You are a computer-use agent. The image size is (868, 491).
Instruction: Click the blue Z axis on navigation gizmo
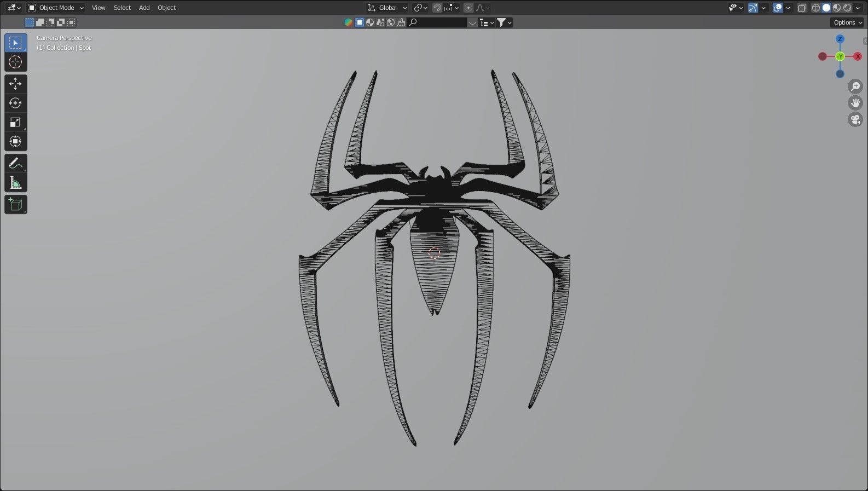click(840, 39)
